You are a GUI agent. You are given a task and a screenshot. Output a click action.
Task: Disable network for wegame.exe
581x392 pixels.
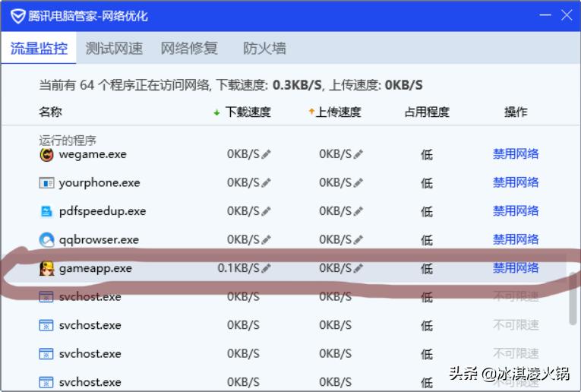(516, 153)
